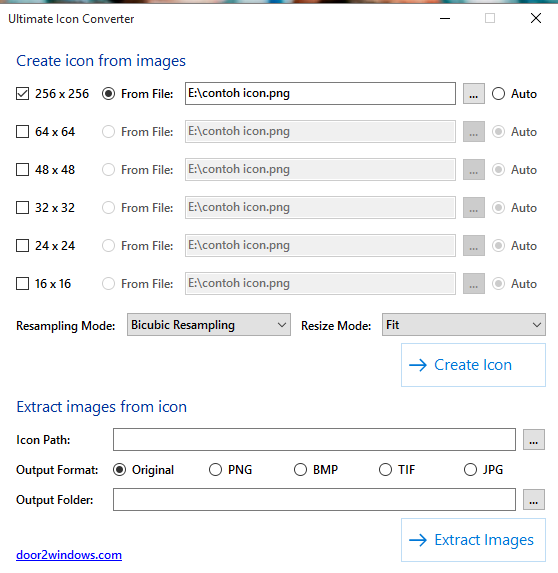The image size is (558, 573).
Task: Click the Extract Images arrow button
Action: [x=473, y=540]
